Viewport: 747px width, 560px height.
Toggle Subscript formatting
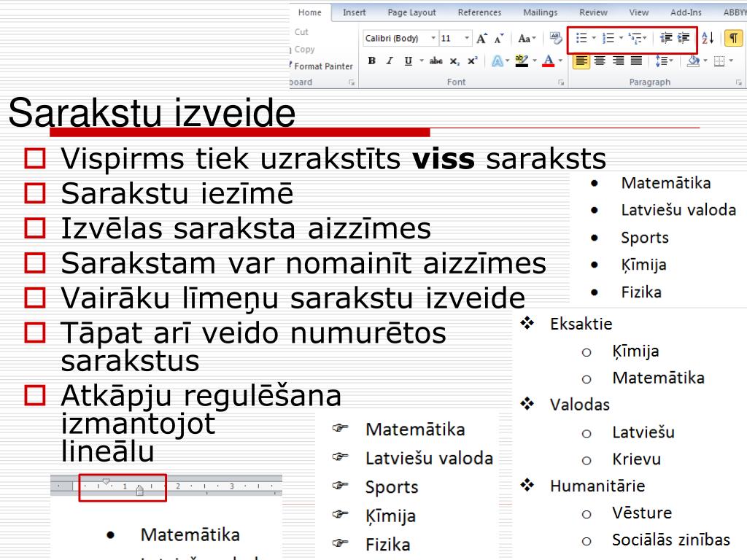(x=454, y=61)
